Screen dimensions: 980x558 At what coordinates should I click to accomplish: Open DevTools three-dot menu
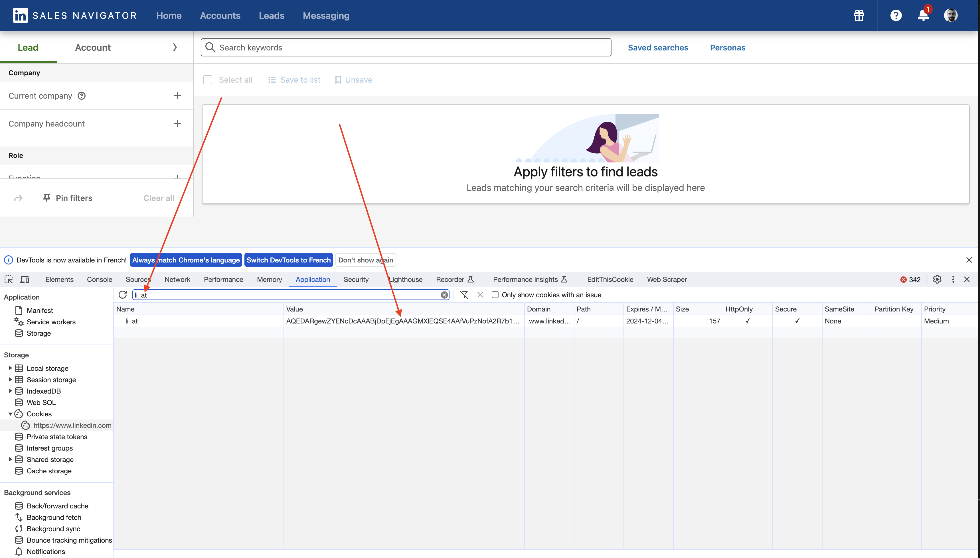coord(953,279)
